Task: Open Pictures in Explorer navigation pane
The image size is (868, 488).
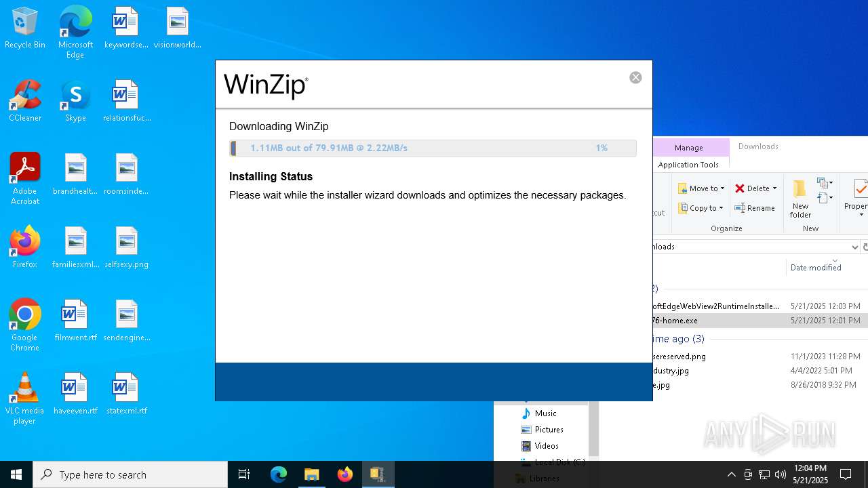Action: click(549, 430)
